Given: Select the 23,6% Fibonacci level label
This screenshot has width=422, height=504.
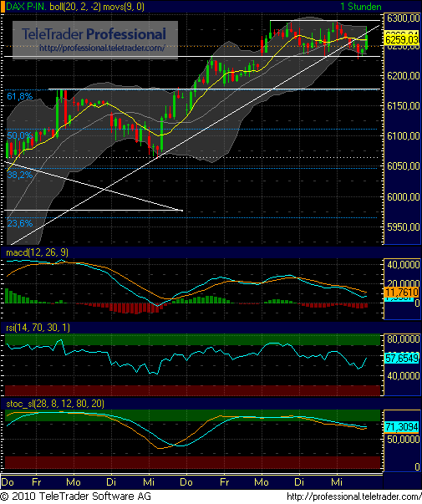Looking at the screenshot, I should (x=20, y=223).
